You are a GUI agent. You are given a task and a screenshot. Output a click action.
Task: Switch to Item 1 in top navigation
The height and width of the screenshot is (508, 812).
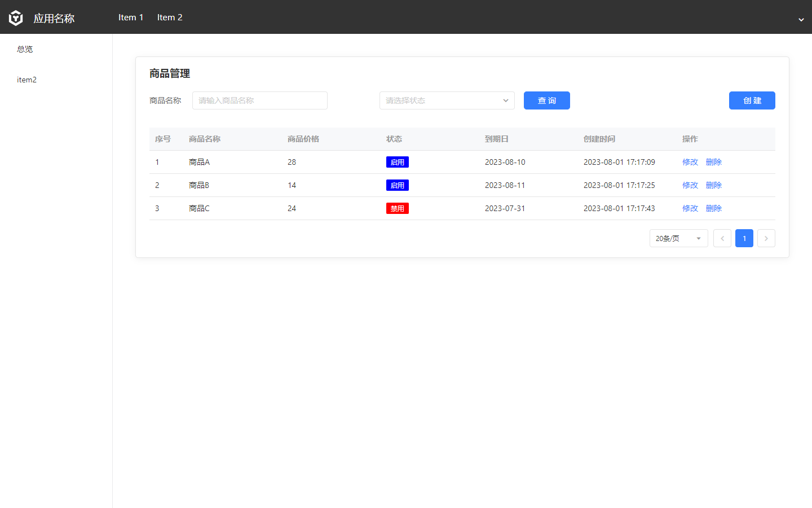pos(131,17)
